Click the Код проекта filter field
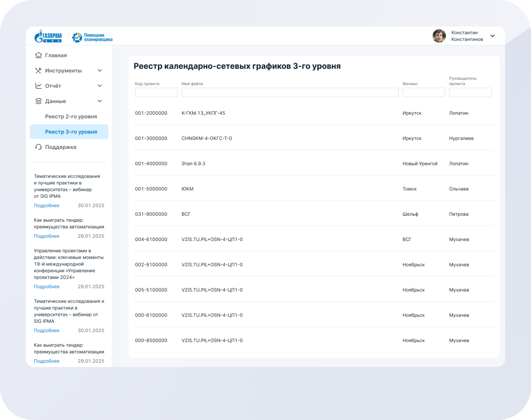531x420 pixels. [156, 92]
